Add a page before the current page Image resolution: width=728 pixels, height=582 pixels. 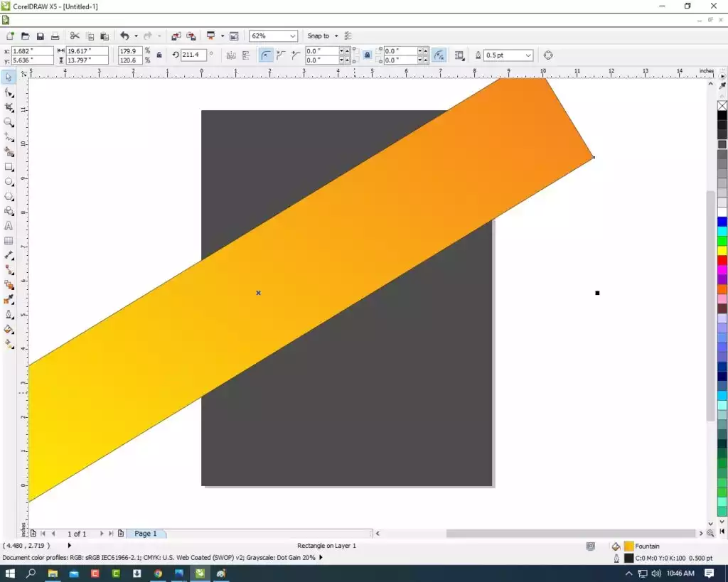point(33,533)
